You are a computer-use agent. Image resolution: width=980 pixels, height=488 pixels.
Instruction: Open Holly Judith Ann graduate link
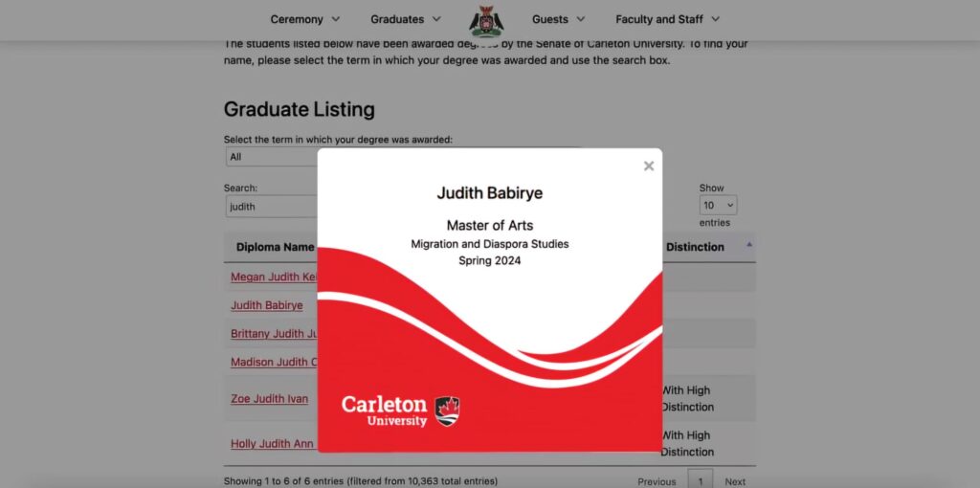[x=272, y=444]
